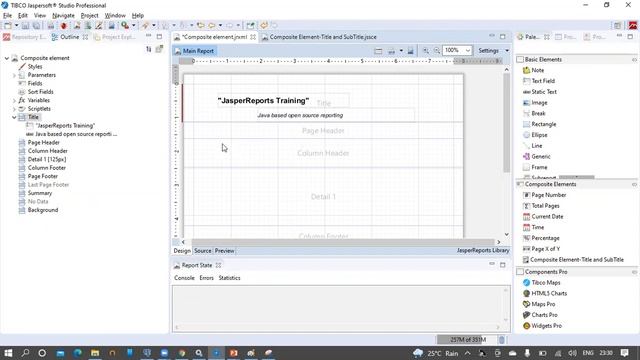This screenshot has height=360, width=640.
Task: Click the design editor horizontal scrollbar
Action: click(x=342, y=242)
